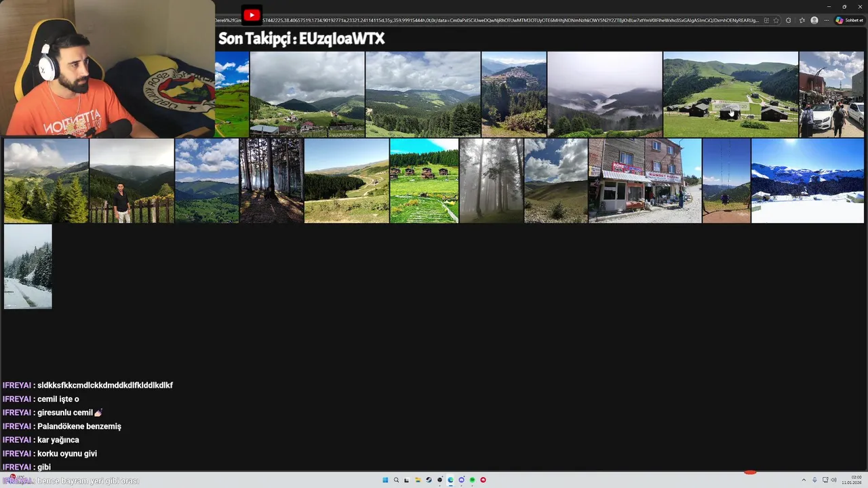868x488 pixels.
Task: Open OBS Studio from the taskbar
Action: 439,480
